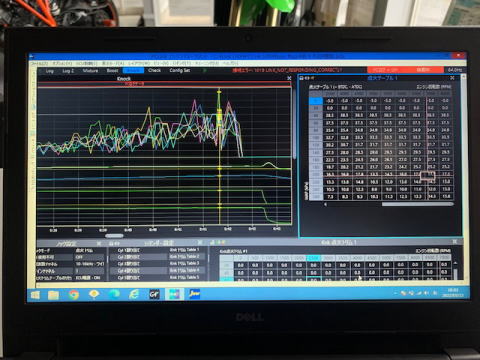The width and height of the screenshot is (480, 360).
Task: Open the Config Set tab
Action: click(x=180, y=70)
